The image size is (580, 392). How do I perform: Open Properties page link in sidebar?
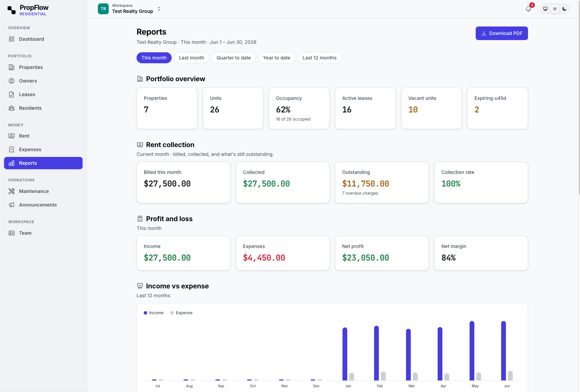coord(43,67)
